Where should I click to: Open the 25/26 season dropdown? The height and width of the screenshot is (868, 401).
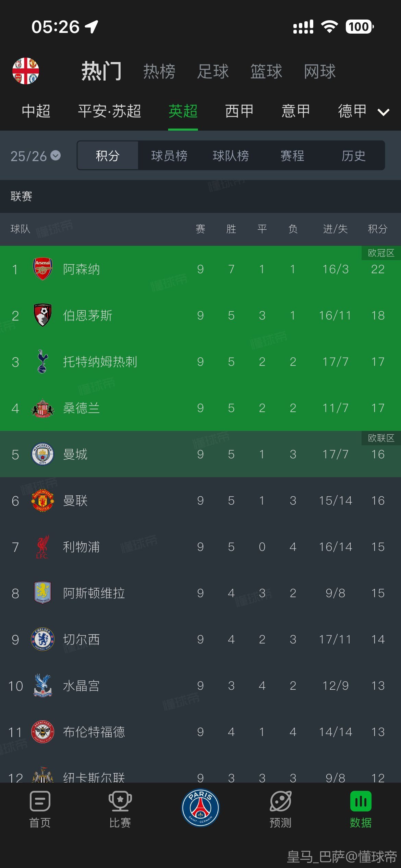35,156
